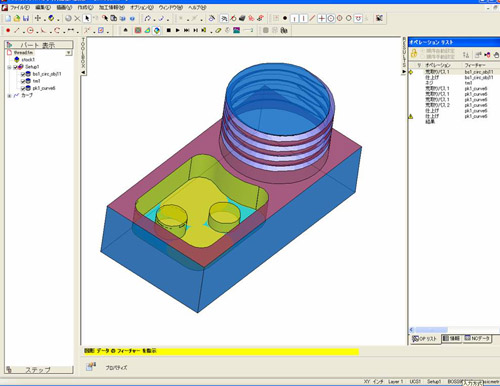Click the ステップ button in left panel
The image size is (500, 386).
tap(39, 370)
